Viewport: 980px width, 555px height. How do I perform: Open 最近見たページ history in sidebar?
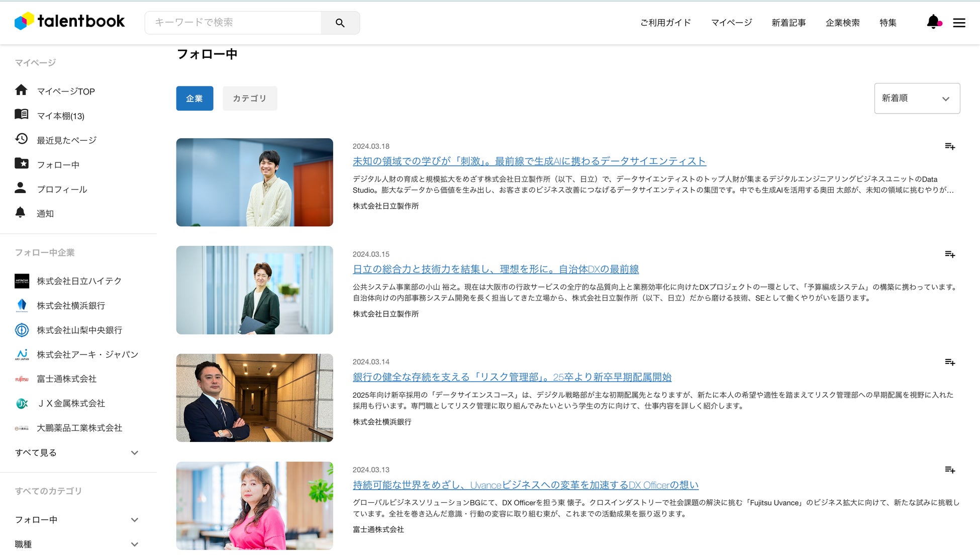pyautogui.click(x=66, y=140)
